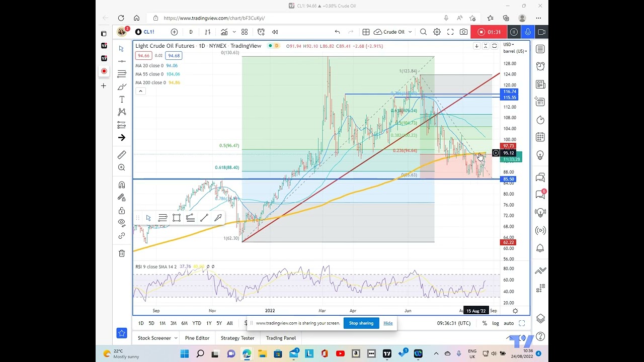Change the D time interval
The width and height of the screenshot is (644, 362).
[191, 32]
